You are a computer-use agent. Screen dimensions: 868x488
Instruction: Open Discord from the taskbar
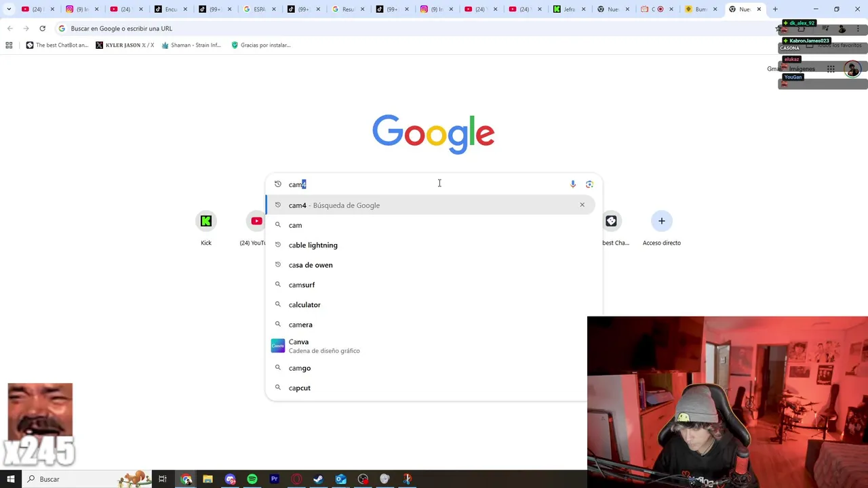pos(231,479)
